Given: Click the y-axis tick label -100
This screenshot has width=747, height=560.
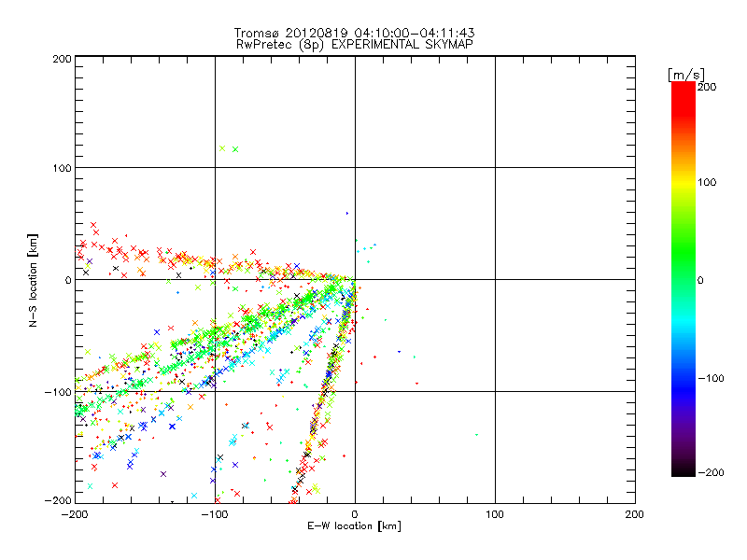Looking at the screenshot, I should pos(58,392).
